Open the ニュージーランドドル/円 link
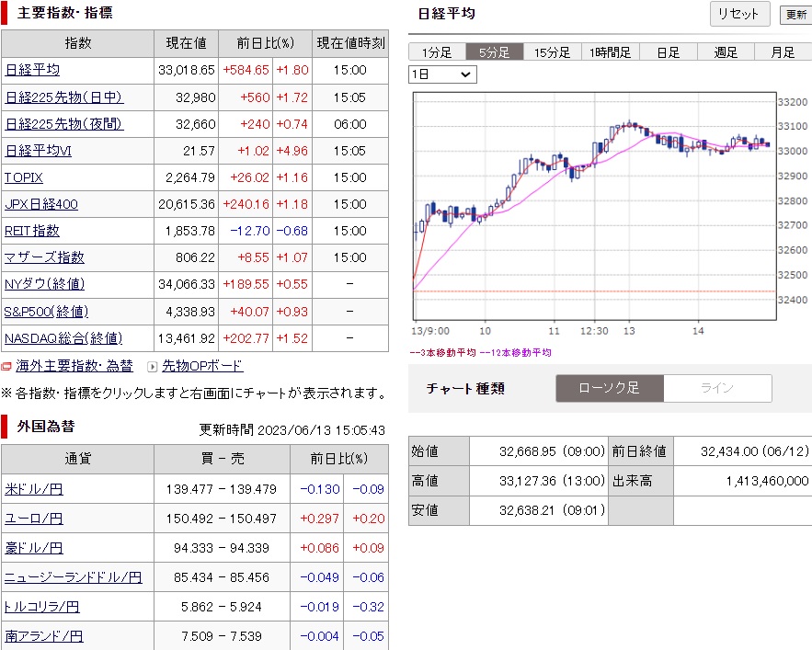Screen dimensions: 812x650 click(73, 577)
